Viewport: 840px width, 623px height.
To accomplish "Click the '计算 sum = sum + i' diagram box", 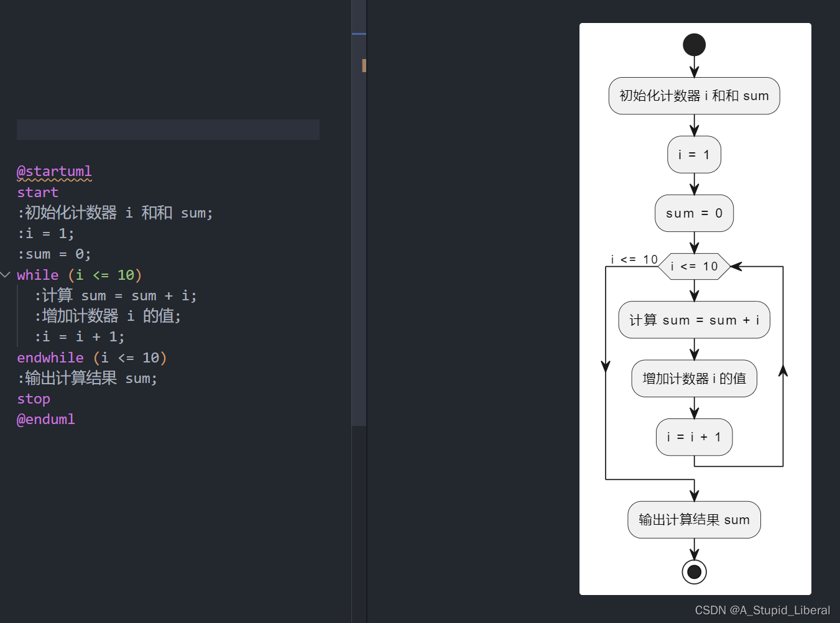I will click(694, 320).
